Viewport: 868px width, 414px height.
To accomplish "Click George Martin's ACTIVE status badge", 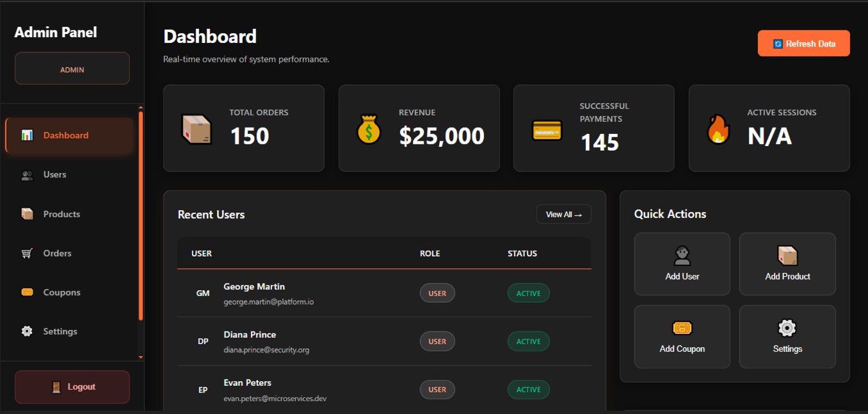I will tap(529, 294).
